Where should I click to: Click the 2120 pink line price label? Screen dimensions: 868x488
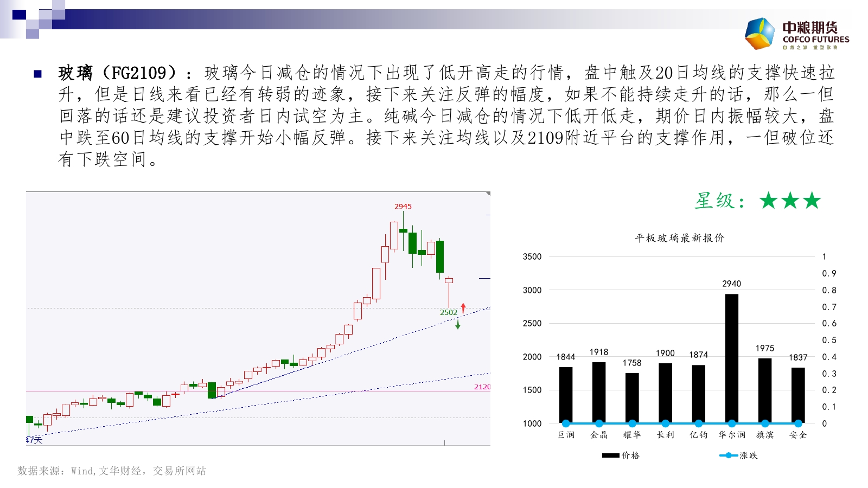pos(482,387)
